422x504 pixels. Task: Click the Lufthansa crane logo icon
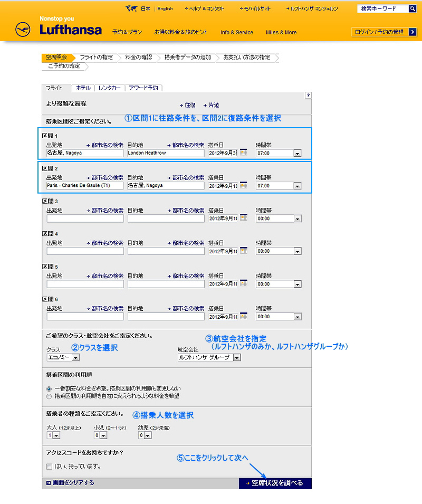(23, 30)
